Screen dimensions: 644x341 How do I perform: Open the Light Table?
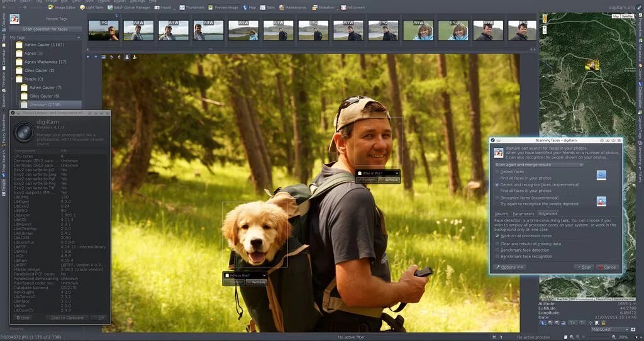[x=91, y=8]
